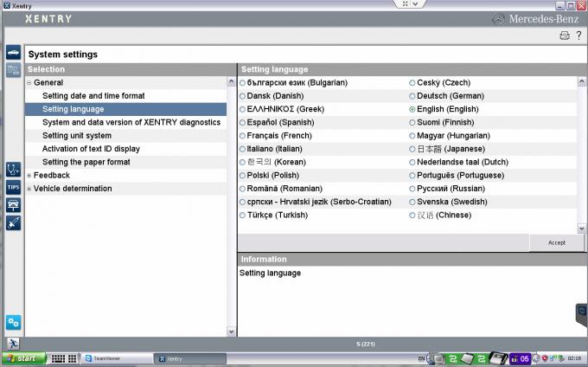Select Greek language radio button
The width and height of the screenshot is (588, 367).
(243, 109)
